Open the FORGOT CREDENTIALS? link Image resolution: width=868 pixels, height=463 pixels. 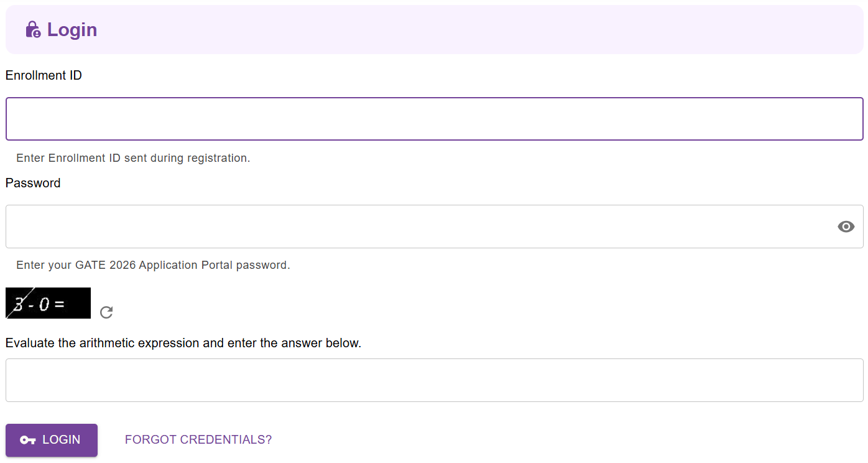point(198,439)
